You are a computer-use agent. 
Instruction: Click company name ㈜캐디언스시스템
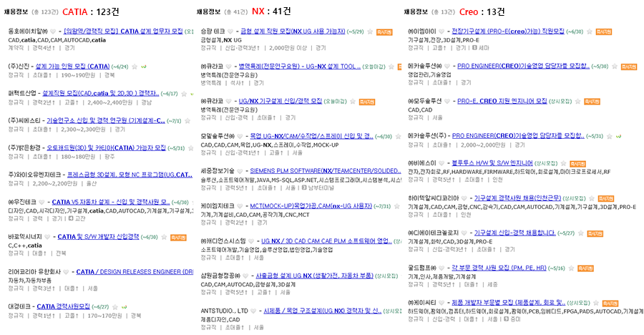pos(223,241)
